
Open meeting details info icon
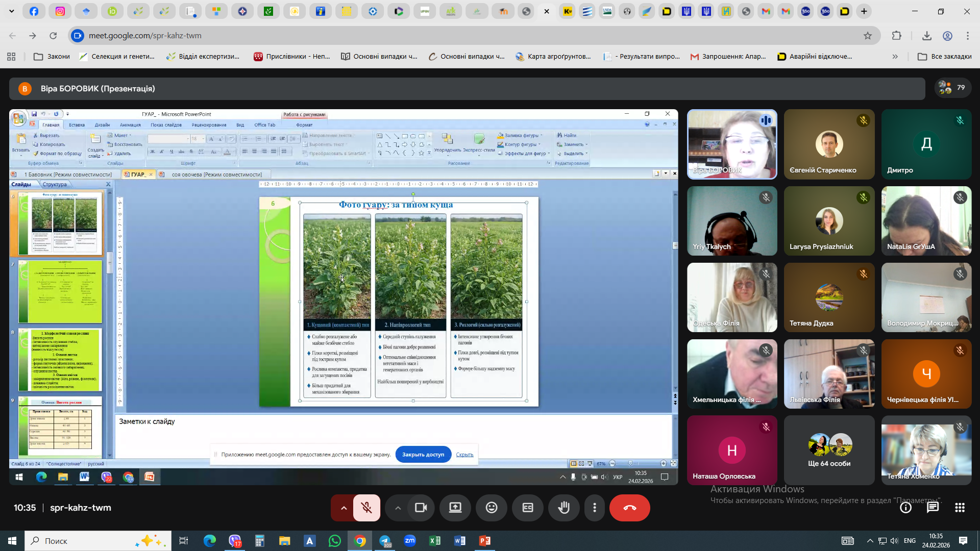pos(905,508)
